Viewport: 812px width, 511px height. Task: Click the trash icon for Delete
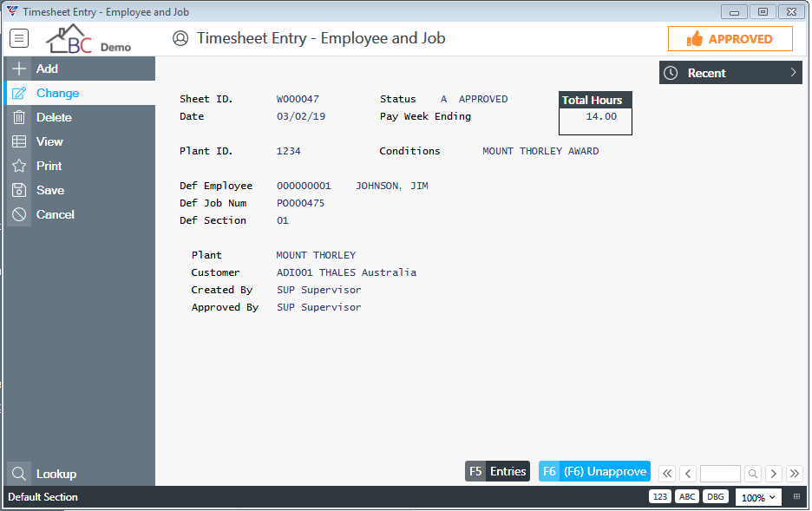[x=18, y=117]
